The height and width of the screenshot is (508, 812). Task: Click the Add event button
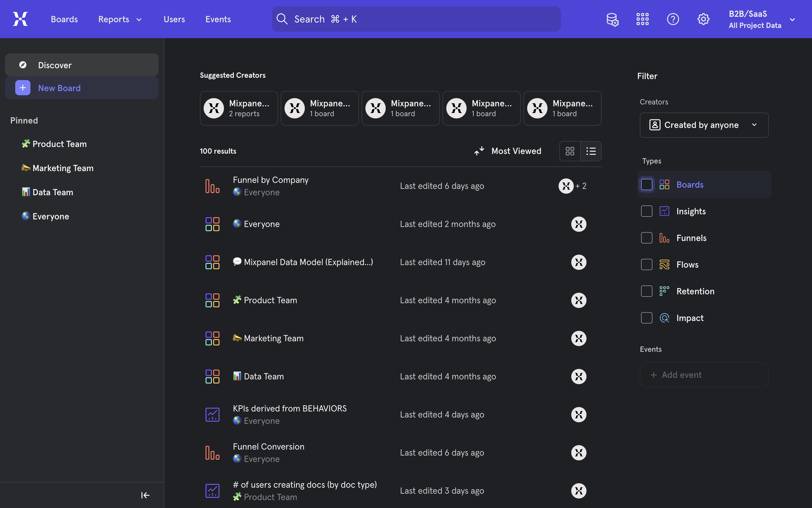704,375
